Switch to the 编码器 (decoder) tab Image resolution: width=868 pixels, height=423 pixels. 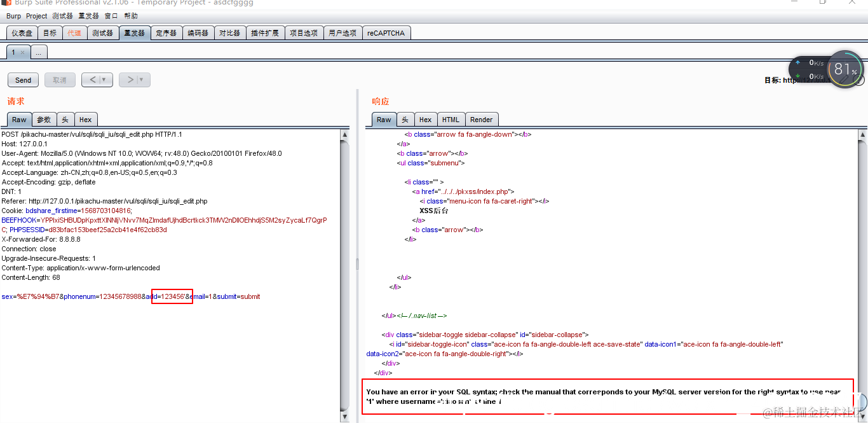point(198,33)
